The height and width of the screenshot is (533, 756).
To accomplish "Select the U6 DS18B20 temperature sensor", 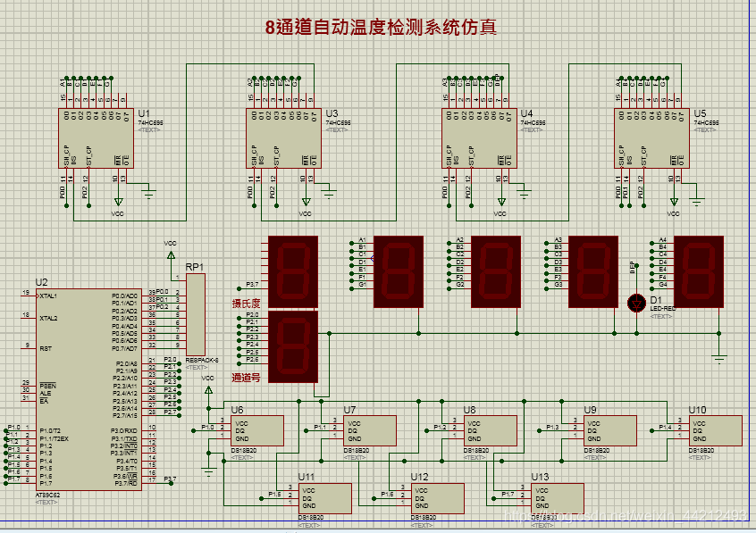I will click(x=257, y=431).
